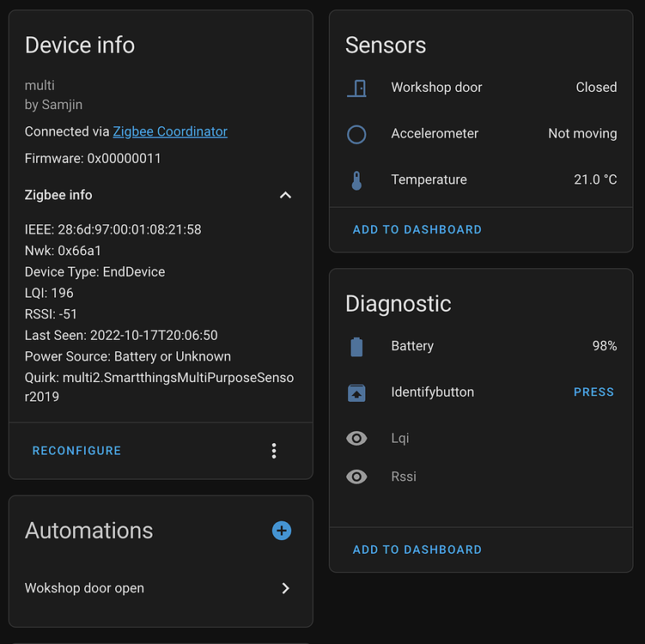Viewport: 645px width, 644px height.
Task: Open the Workshop door entity row
Action: point(481,88)
